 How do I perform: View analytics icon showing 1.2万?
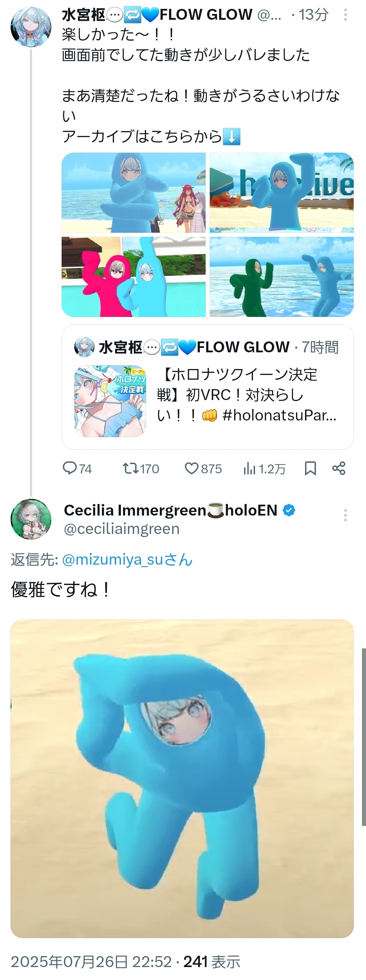pyautogui.click(x=265, y=469)
